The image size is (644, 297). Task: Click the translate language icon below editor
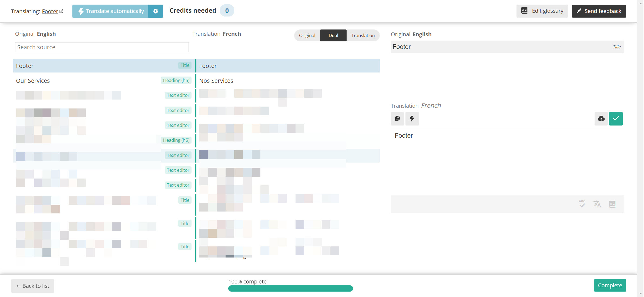[x=597, y=204]
